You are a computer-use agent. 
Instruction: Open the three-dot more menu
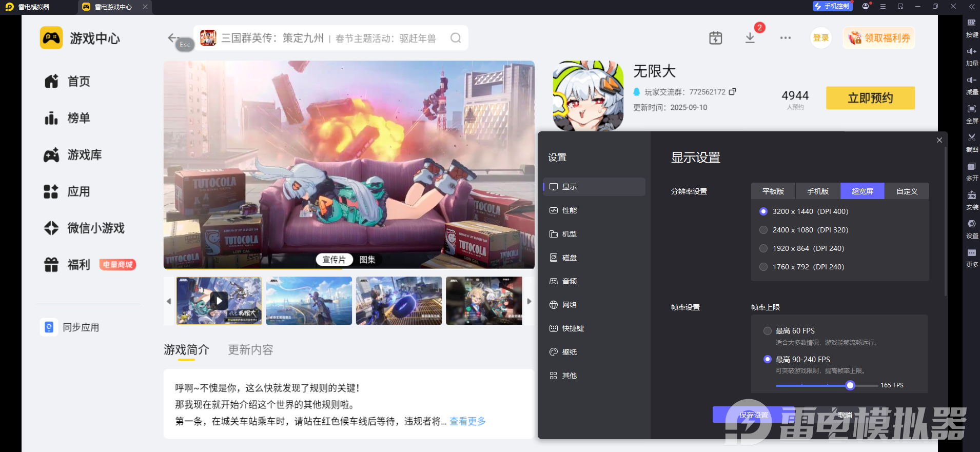[786, 38]
